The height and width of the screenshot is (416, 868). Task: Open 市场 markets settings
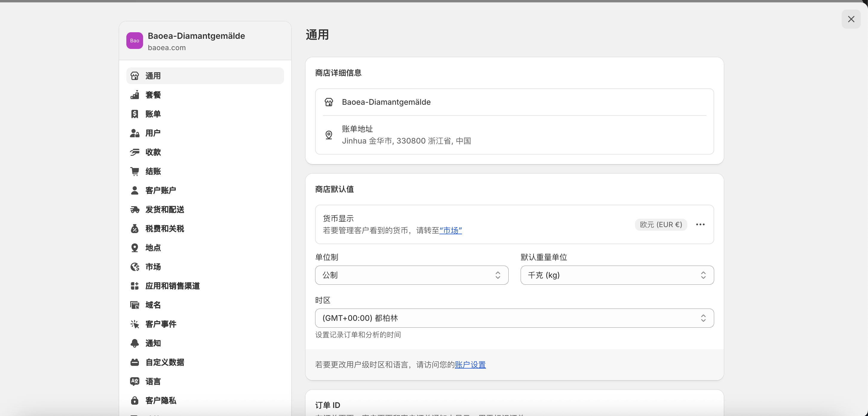pos(205,267)
